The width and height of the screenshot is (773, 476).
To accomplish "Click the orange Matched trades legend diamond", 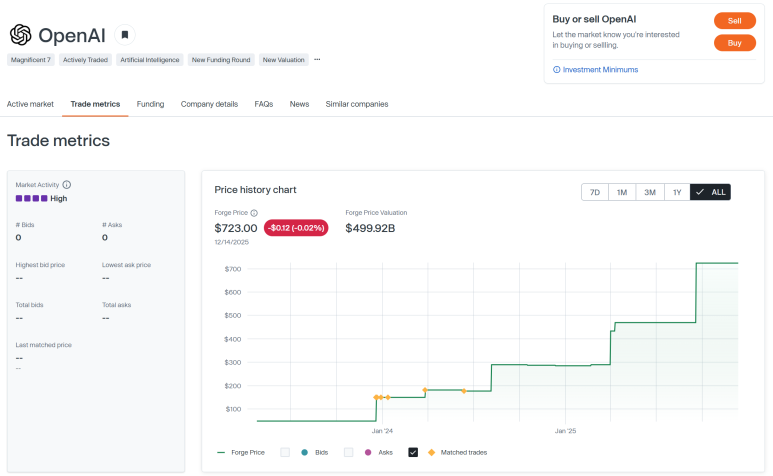I will coord(431,452).
